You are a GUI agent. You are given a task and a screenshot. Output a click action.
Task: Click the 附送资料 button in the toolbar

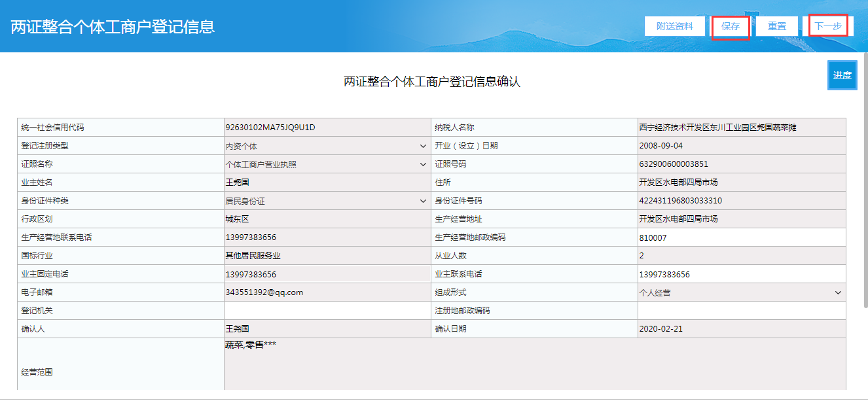[x=675, y=26]
